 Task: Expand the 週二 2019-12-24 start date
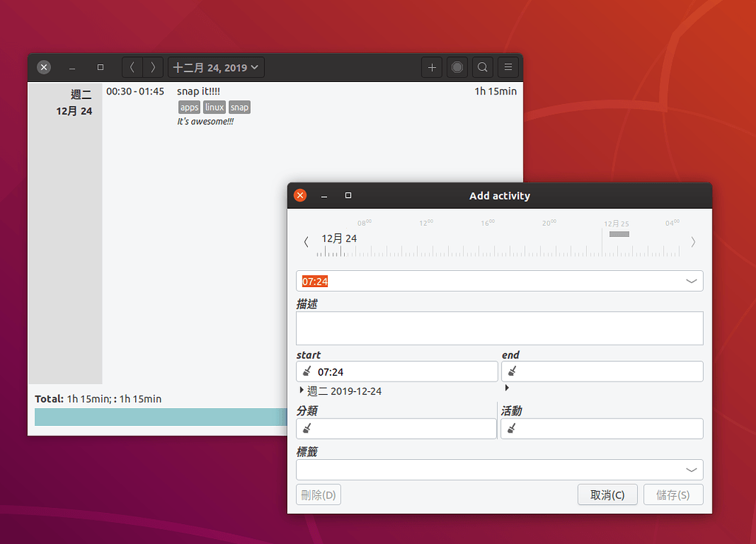pyautogui.click(x=301, y=390)
